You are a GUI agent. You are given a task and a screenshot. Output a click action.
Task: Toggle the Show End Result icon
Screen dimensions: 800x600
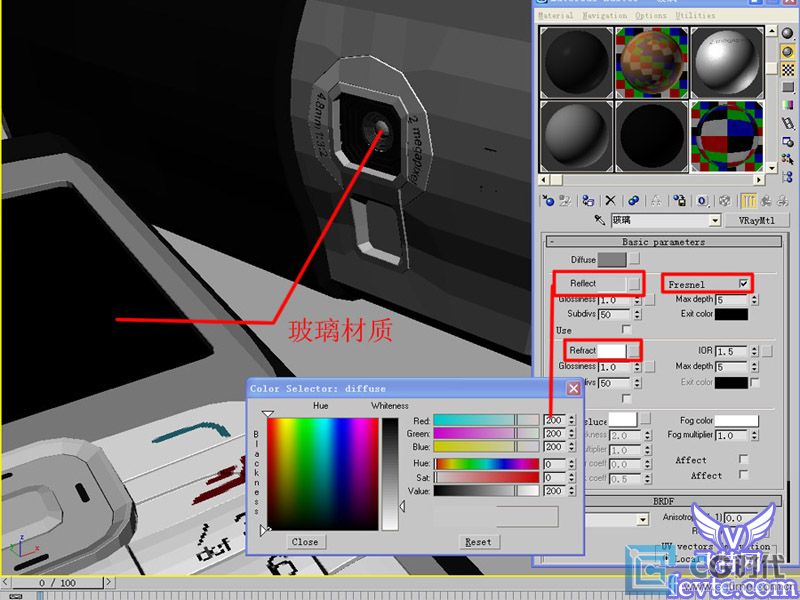click(x=748, y=201)
